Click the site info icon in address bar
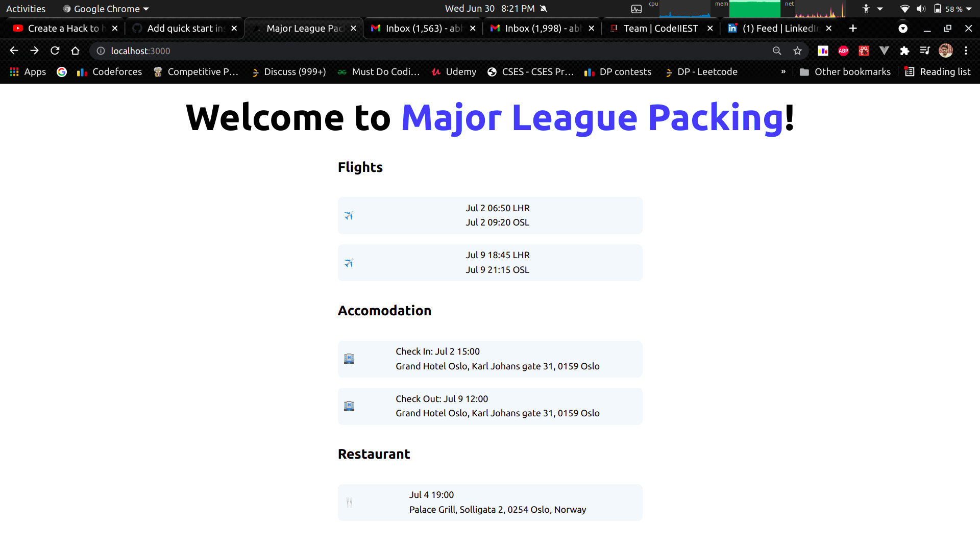 coord(101,51)
